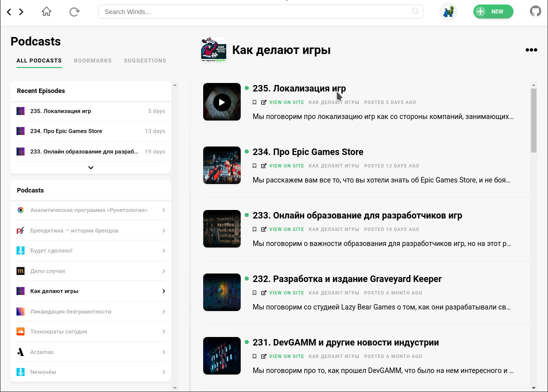Click external link icon for episode 235
This screenshot has width=548, height=392.
pyautogui.click(x=264, y=102)
